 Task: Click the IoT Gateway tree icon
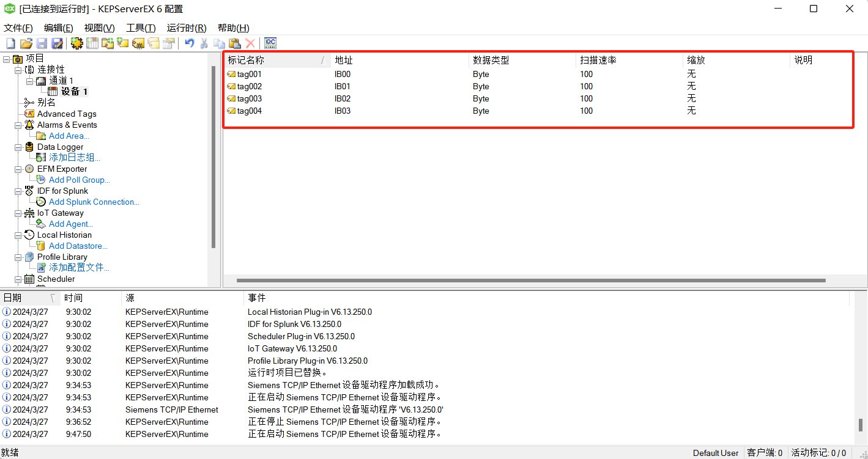tap(29, 213)
